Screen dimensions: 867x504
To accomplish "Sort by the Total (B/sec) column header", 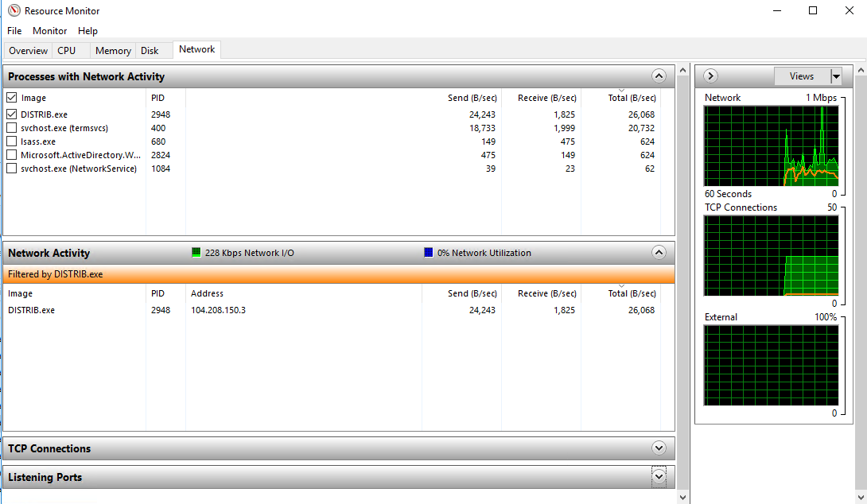I will (x=632, y=97).
